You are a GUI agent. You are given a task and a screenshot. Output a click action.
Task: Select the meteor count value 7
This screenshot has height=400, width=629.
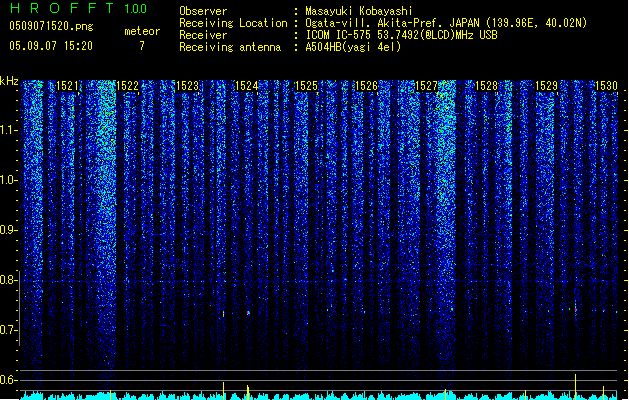click(x=142, y=46)
